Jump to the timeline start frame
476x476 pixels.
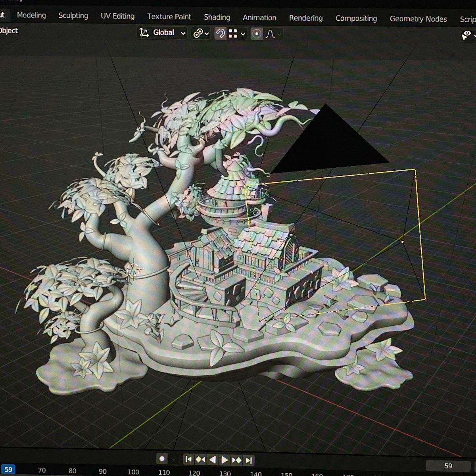pos(189,459)
